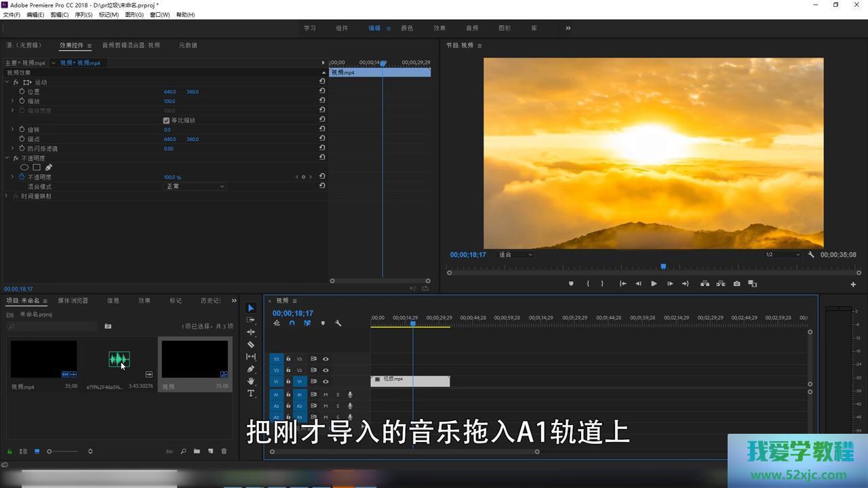Viewport: 868px width, 488px height.
Task: Select the Type tool
Action: (251, 393)
